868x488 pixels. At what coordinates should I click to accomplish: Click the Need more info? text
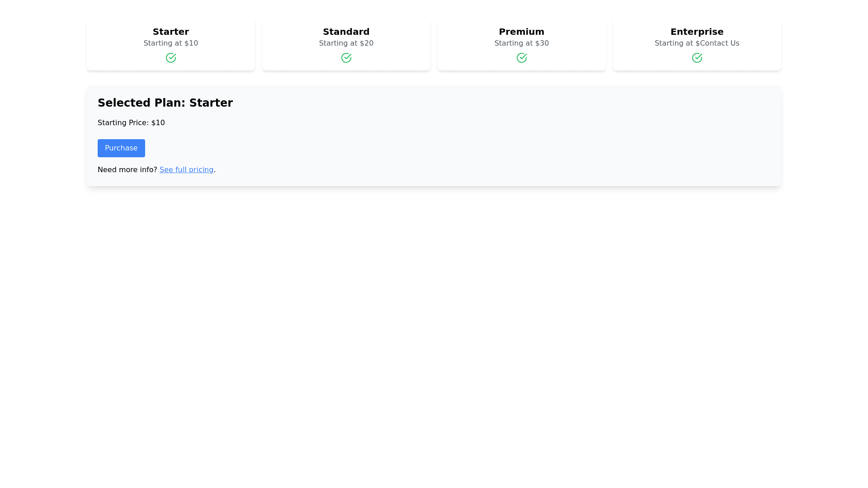[127, 170]
